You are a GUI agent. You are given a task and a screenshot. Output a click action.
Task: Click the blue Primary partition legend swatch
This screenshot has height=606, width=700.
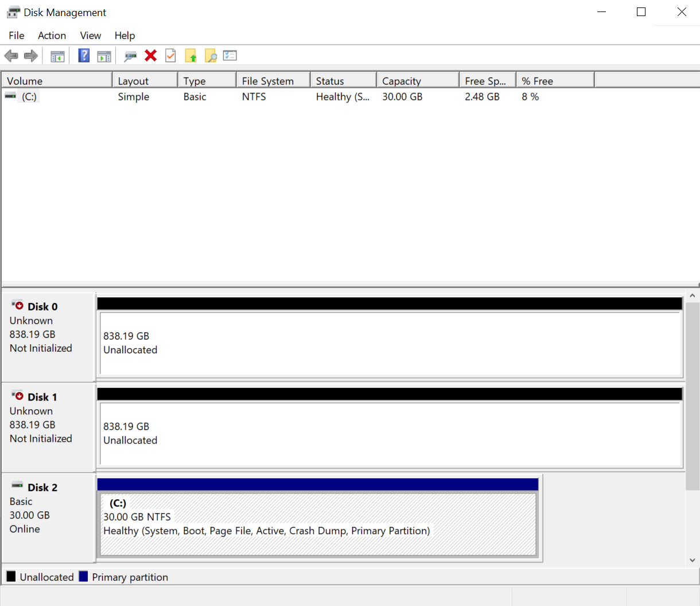[x=83, y=576]
